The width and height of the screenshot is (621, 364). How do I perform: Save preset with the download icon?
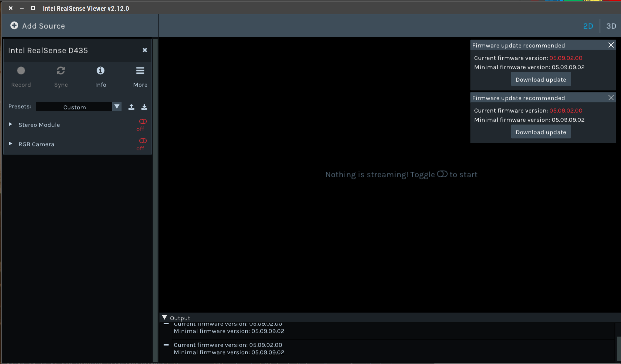(144, 107)
